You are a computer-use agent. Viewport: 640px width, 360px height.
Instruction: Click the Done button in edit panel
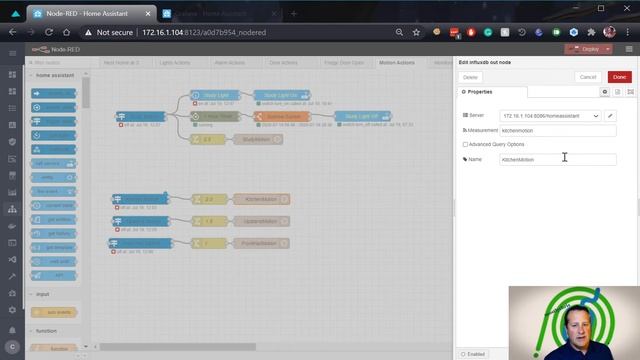click(619, 77)
